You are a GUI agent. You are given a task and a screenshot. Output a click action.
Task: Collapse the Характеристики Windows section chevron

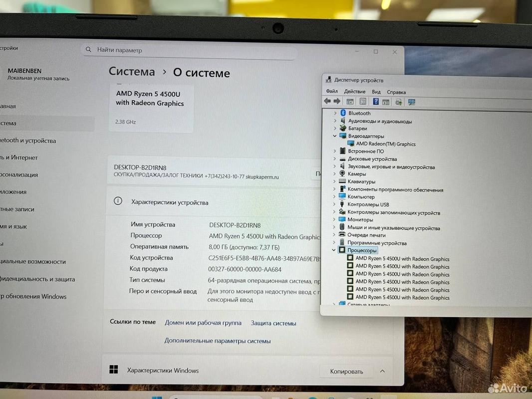[x=382, y=371]
